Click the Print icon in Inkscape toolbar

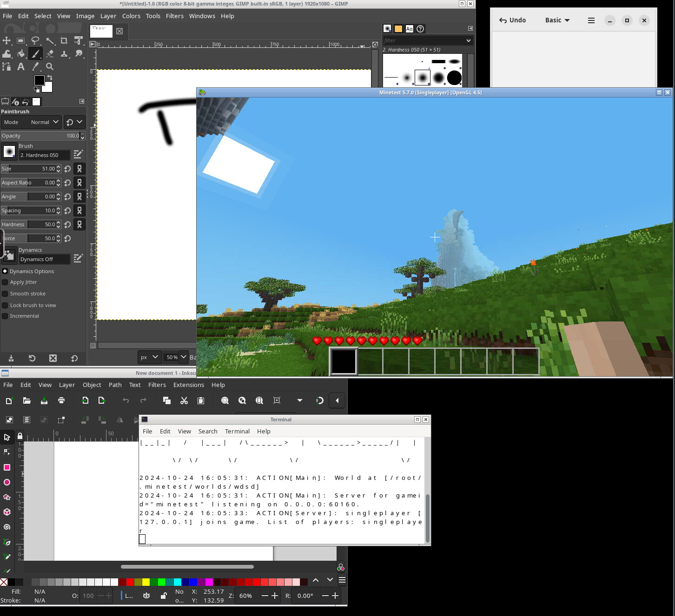tap(61, 400)
